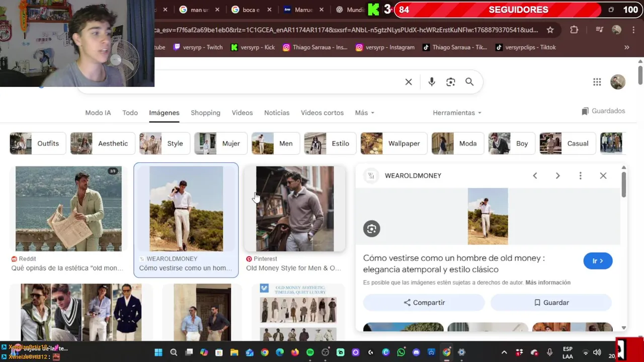Screen dimensions: 644x362
Task: Go to next image in preview panel
Action: 557,175
